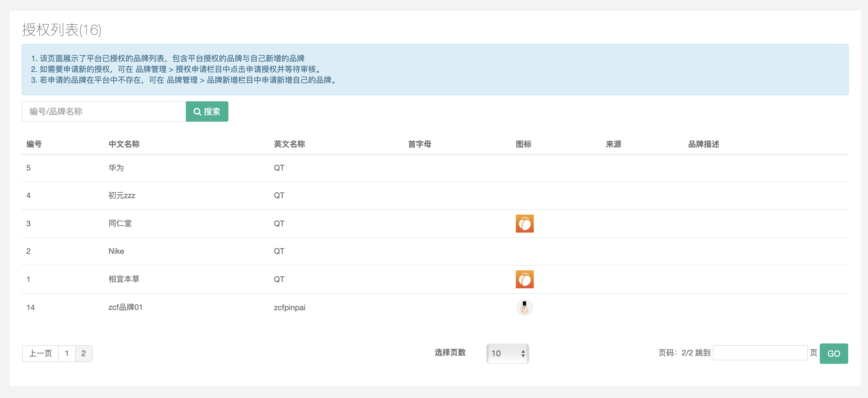Click the 来源 column header
The image size is (868, 398).
[x=613, y=144]
